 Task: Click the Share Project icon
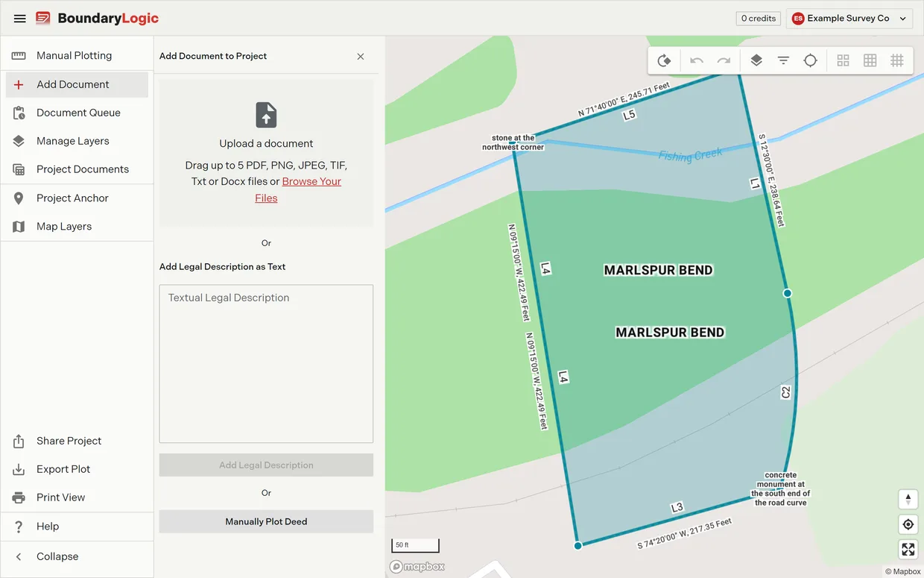coord(19,442)
